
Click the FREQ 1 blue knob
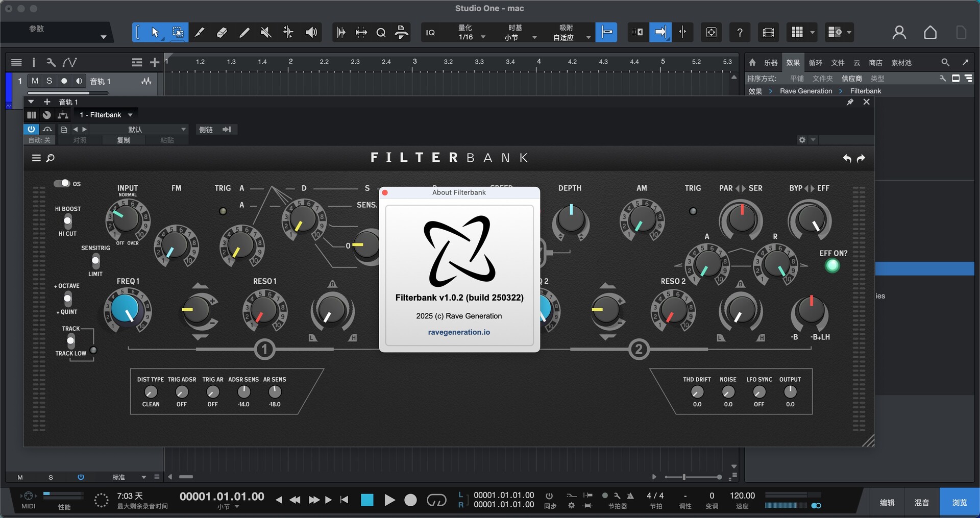click(x=125, y=309)
